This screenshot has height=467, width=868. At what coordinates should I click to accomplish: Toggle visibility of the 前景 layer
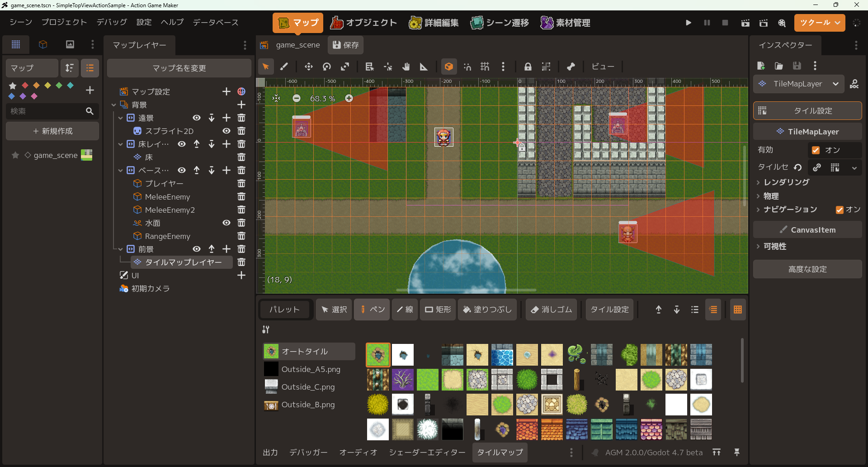197,249
